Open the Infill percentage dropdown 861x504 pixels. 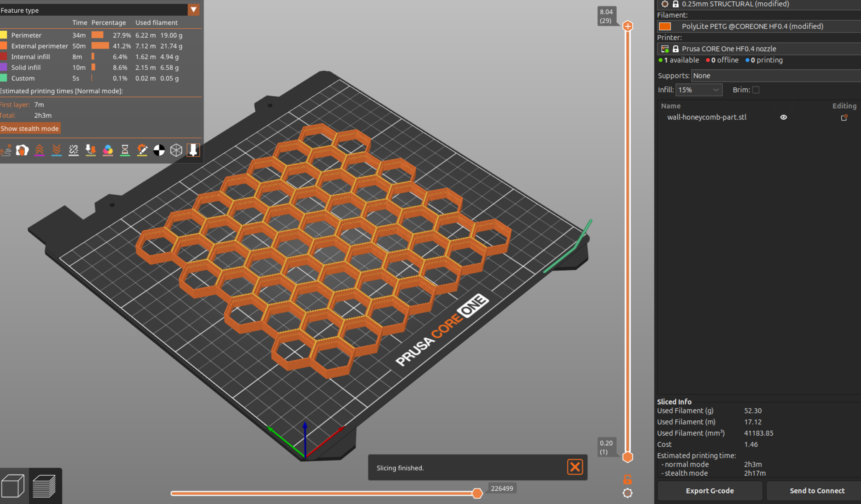(x=699, y=90)
